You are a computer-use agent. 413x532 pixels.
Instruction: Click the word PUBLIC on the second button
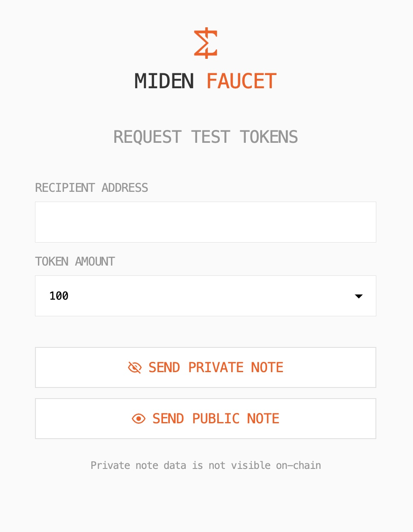coord(216,419)
